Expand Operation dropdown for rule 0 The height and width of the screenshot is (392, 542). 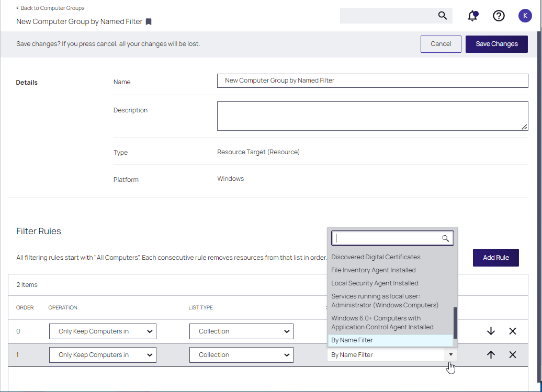pos(103,331)
